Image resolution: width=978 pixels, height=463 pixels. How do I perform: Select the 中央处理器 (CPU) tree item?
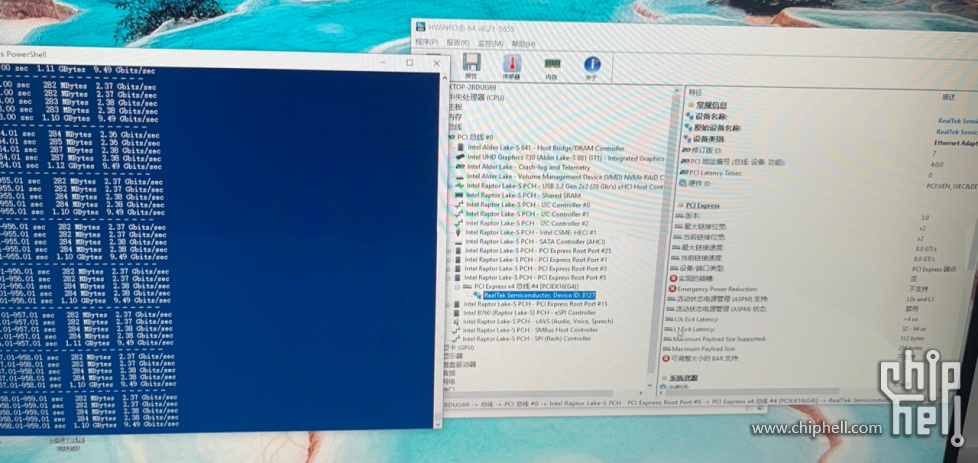[476, 97]
